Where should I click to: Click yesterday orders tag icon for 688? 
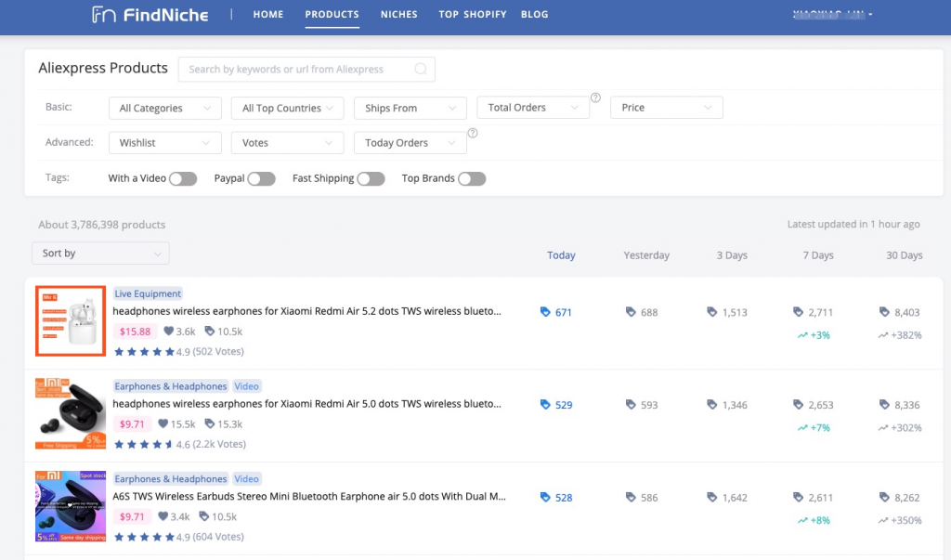[631, 312]
